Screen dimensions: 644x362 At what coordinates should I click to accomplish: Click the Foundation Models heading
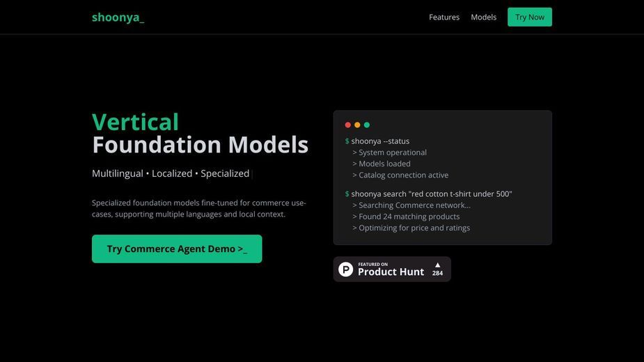[x=201, y=145]
